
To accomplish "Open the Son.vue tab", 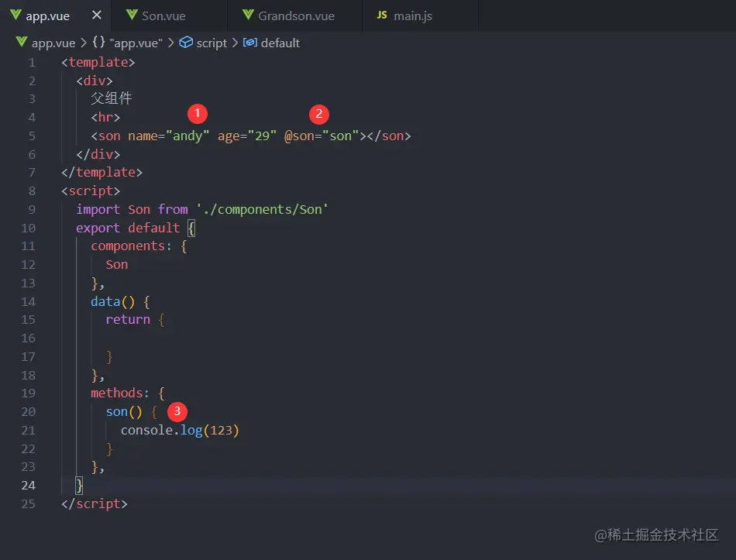I will click(x=169, y=15).
